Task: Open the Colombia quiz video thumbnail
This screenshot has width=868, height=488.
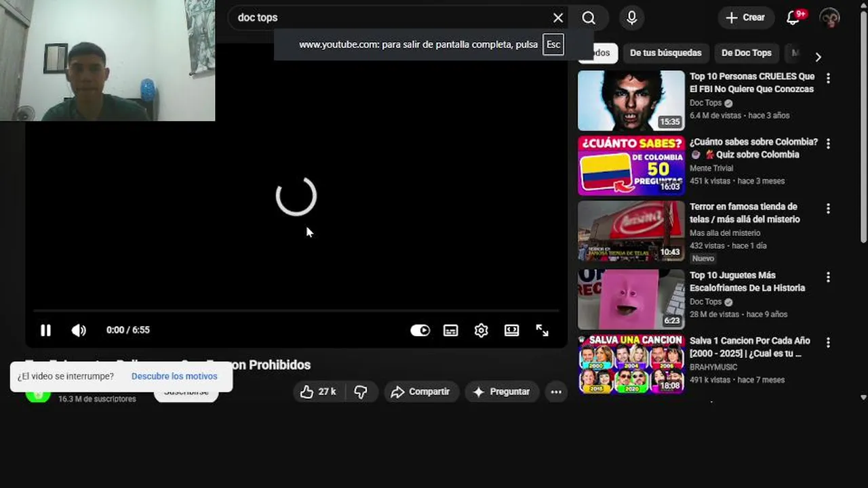Action: pos(631,165)
